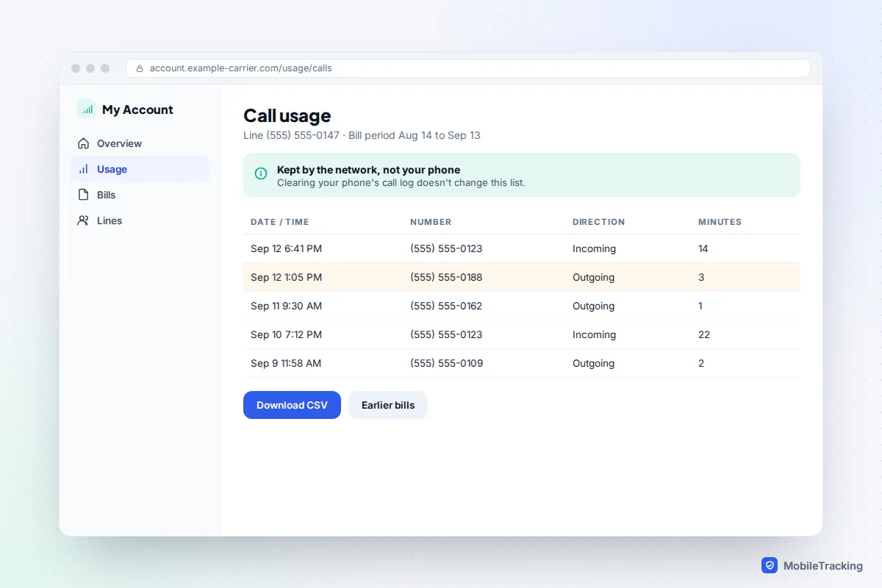Viewport: 882px width, 588px height.
Task: Click the Bills document icon
Action: [83, 195]
